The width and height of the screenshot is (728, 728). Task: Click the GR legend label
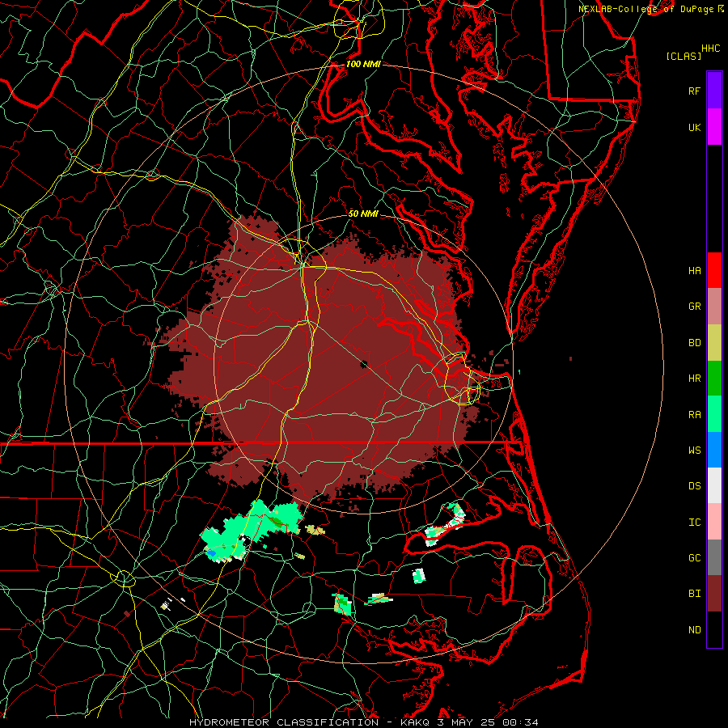pos(694,307)
